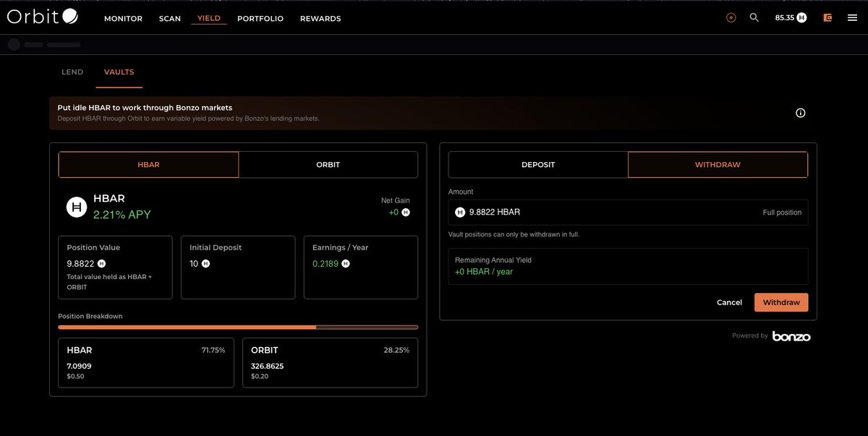The width and height of the screenshot is (868, 436).
Task: Select WITHDRAW mode
Action: (718, 164)
